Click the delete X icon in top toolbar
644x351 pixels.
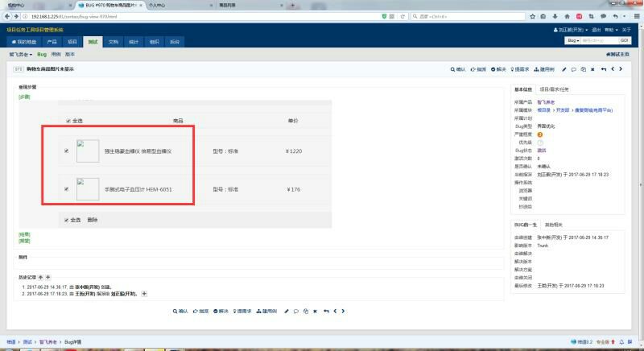point(592,70)
